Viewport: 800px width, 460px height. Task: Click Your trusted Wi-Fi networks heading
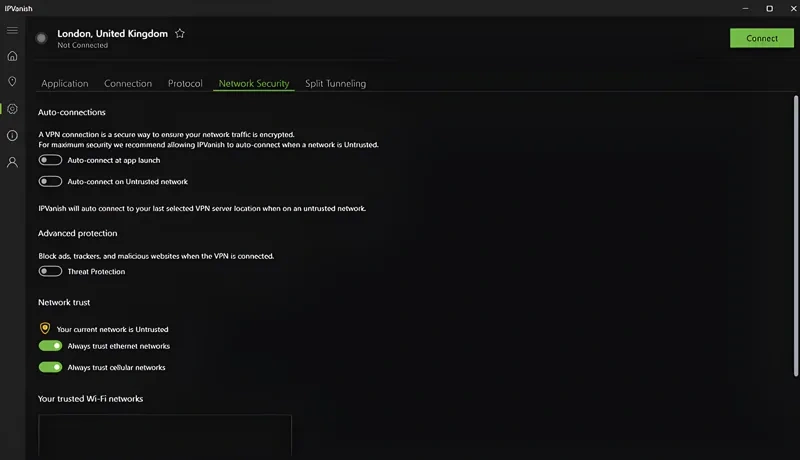click(x=90, y=399)
